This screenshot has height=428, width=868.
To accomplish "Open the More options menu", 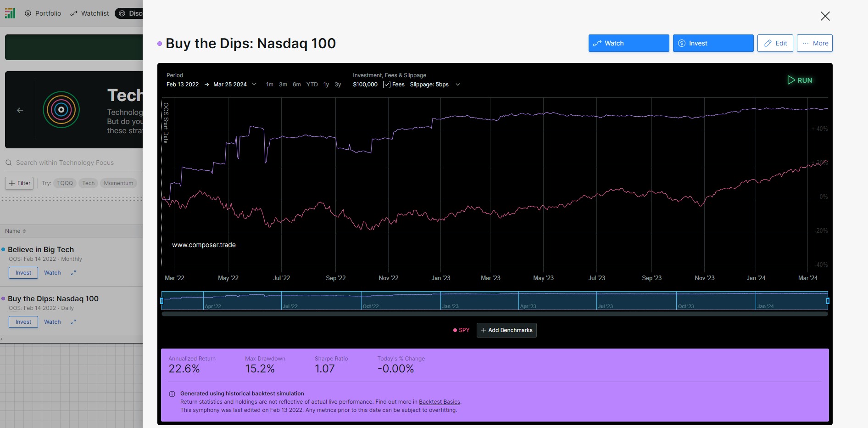I will (x=815, y=43).
